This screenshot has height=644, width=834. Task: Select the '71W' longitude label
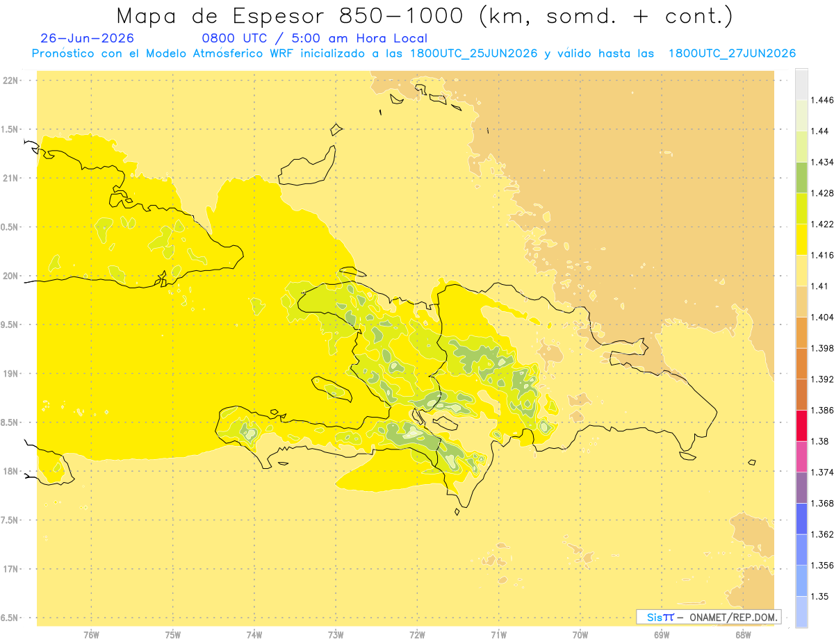tap(498, 635)
